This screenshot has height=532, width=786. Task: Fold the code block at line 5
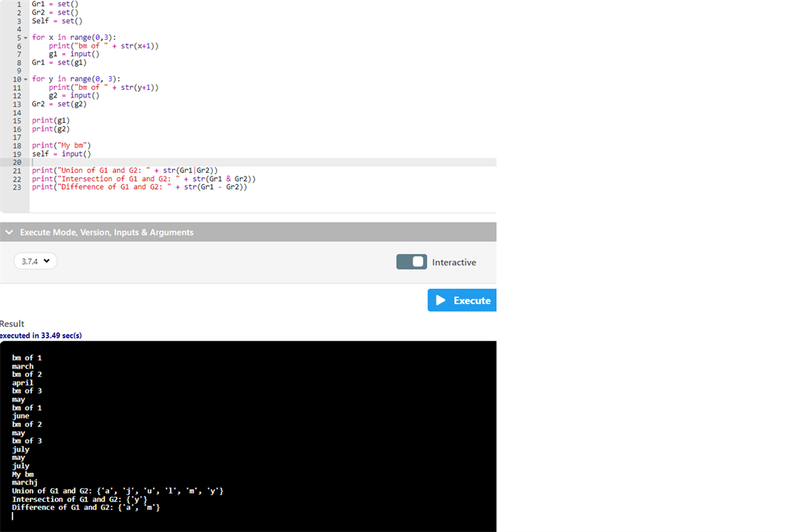pyautogui.click(x=25, y=38)
